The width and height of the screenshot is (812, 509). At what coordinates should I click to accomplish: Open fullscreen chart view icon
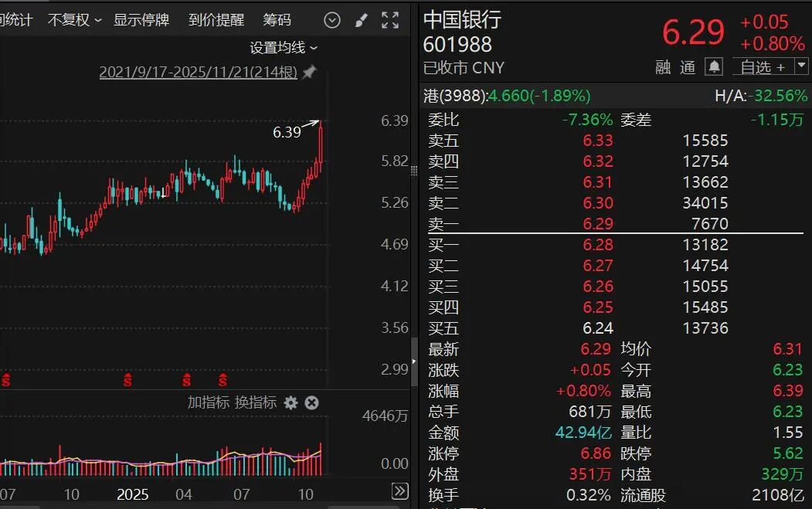pos(389,20)
